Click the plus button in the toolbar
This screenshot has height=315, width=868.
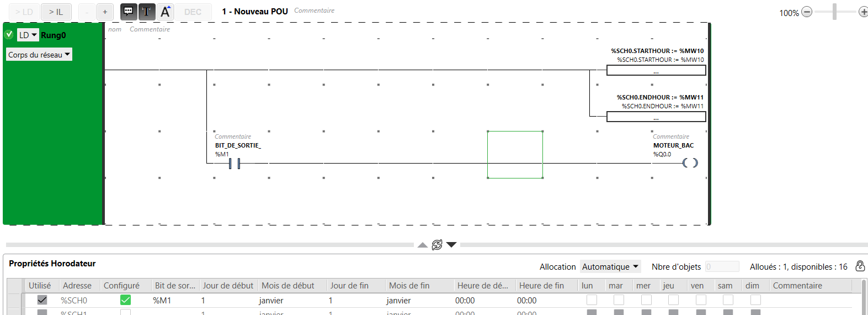[x=105, y=12]
